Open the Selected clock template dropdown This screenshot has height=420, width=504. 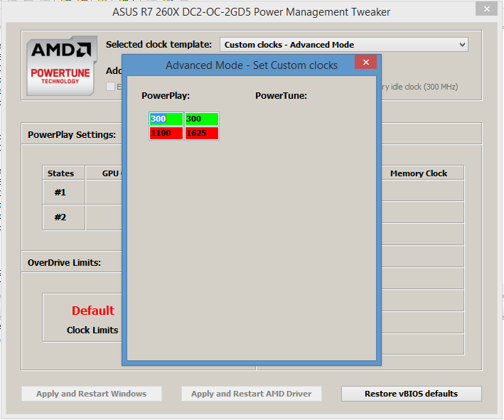(343, 45)
